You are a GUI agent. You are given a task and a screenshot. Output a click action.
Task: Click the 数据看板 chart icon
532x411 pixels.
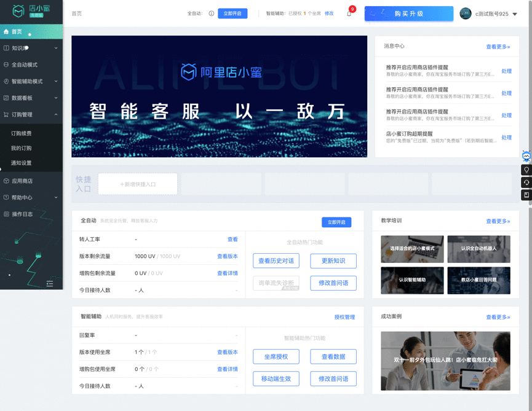click(6, 98)
